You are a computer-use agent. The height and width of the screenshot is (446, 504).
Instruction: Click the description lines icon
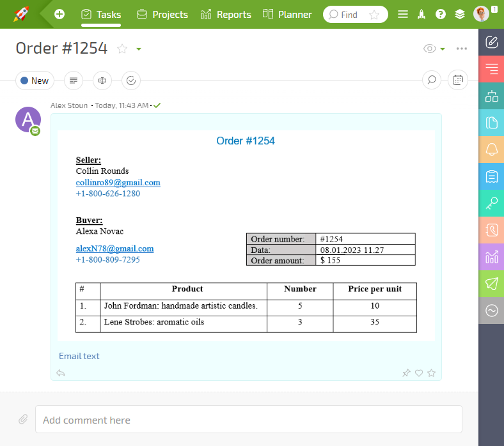[x=74, y=81]
